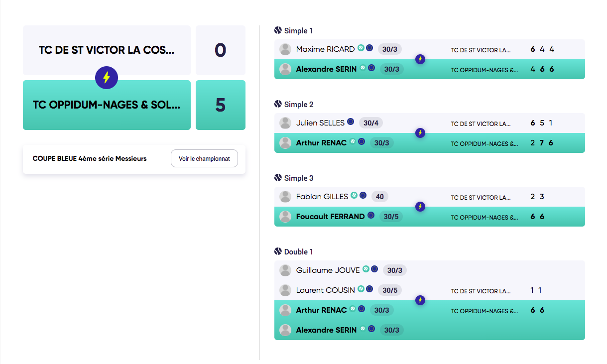Viewport: 607px width, 364px height.
Task: Click the blue badge after Foucault FERRAND
Action: (371, 216)
